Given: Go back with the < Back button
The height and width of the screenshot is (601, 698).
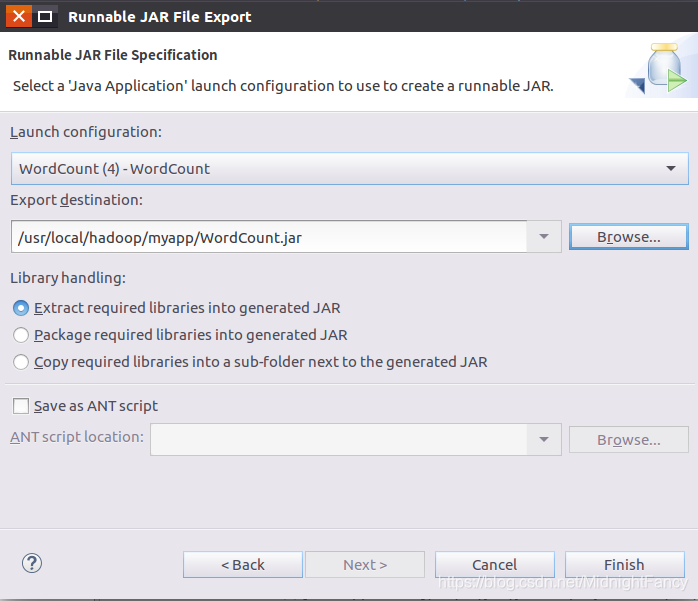Looking at the screenshot, I should tap(243, 564).
